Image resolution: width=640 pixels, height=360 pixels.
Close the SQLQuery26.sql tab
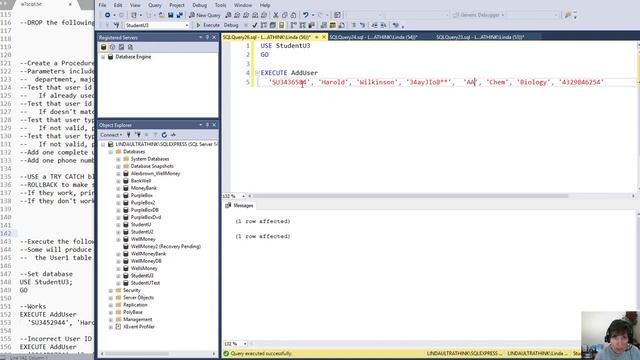[324, 37]
